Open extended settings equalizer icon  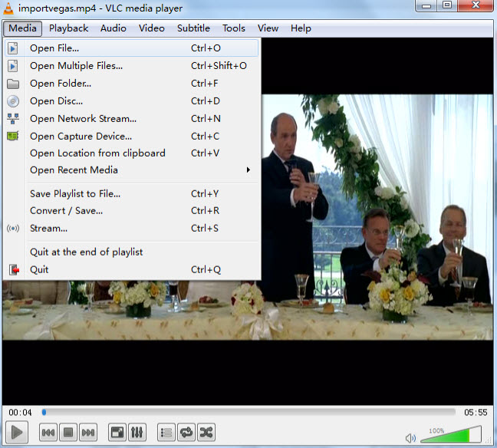point(137,432)
